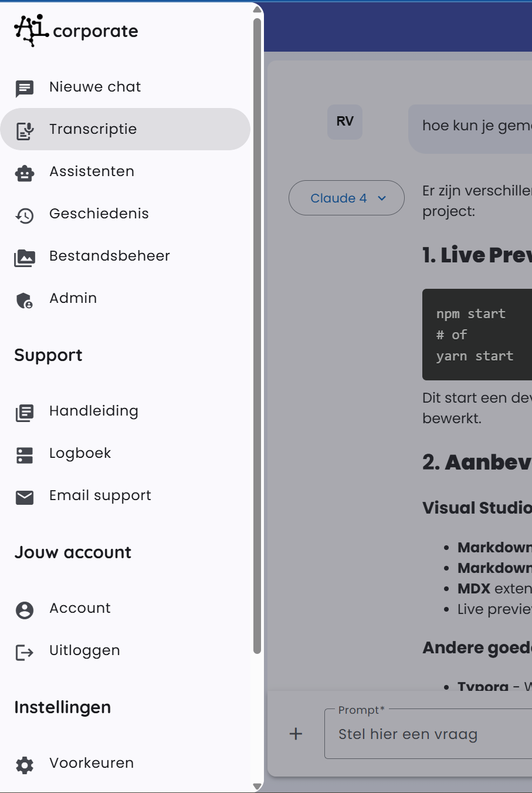Select Geschiedenis in the sidebar
The width and height of the screenshot is (532, 793).
(x=99, y=214)
